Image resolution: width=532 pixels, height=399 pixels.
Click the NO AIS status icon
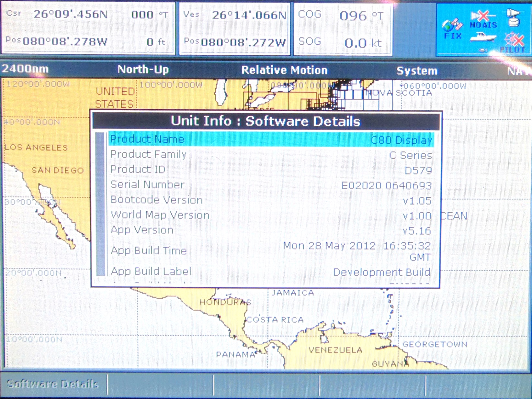click(x=483, y=19)
